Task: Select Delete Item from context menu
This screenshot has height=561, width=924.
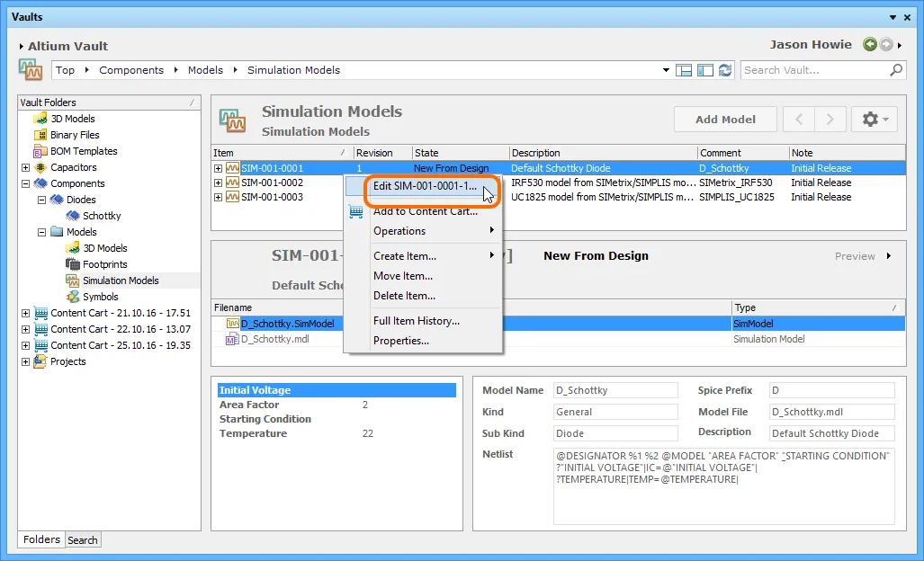Action: pos(425,296)
